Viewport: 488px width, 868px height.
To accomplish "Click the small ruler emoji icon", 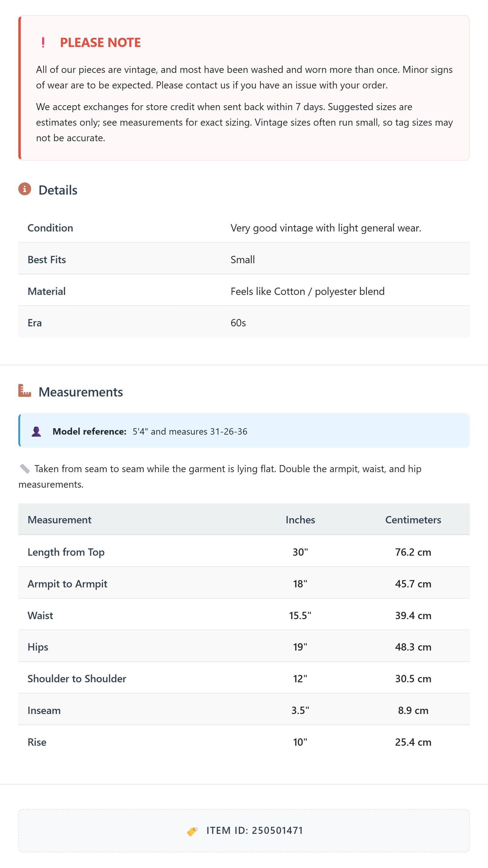I will [25, 468].
